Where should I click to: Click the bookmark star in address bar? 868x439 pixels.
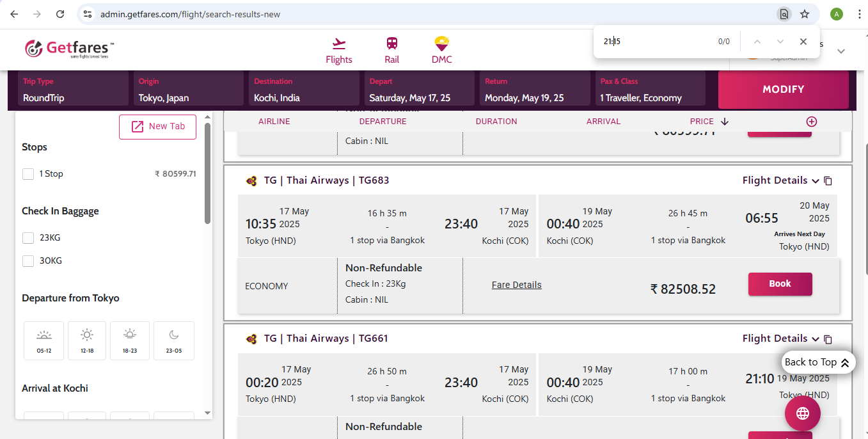point(805,14)
